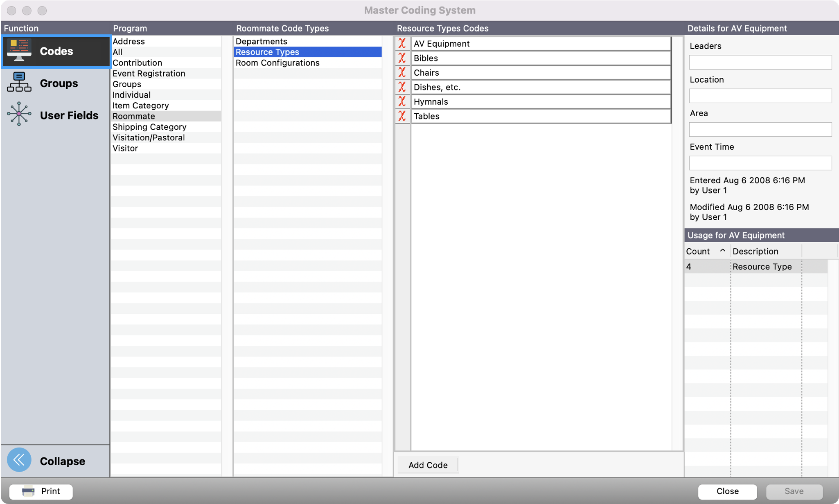This screenshot has width=839, height=504.
Task: Click the printer icon on Print button
Action: (28, 491)
